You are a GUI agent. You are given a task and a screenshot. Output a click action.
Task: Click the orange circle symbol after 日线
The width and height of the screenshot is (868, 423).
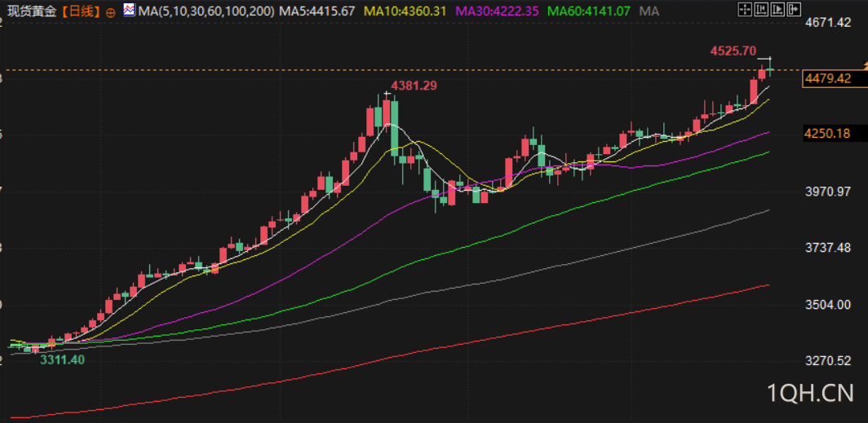tap(110, 12)
